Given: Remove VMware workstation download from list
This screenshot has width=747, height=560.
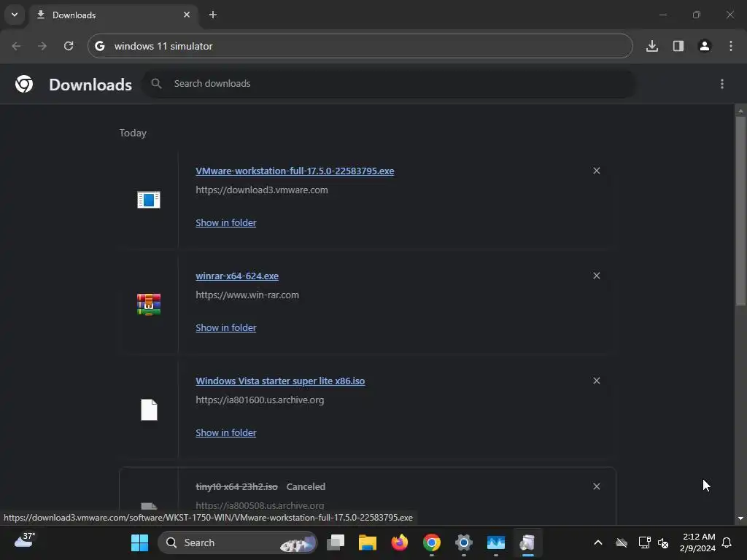Looking at the screenshot, I should pyautogui.click(x=597, y=171).
